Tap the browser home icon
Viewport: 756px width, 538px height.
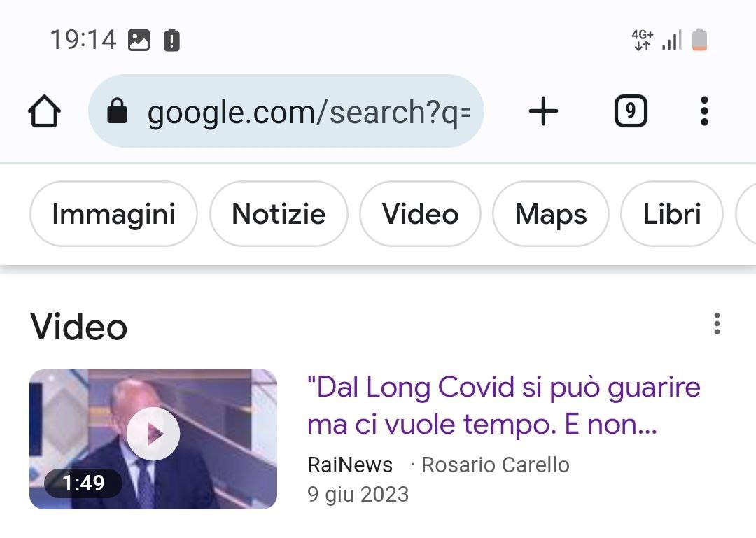pos(44,112)
